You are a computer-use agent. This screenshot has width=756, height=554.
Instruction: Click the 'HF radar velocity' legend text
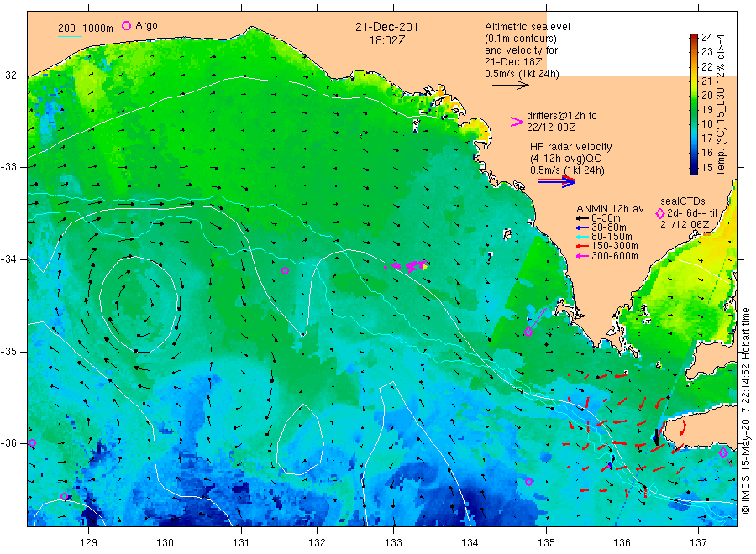click(571, 147)
